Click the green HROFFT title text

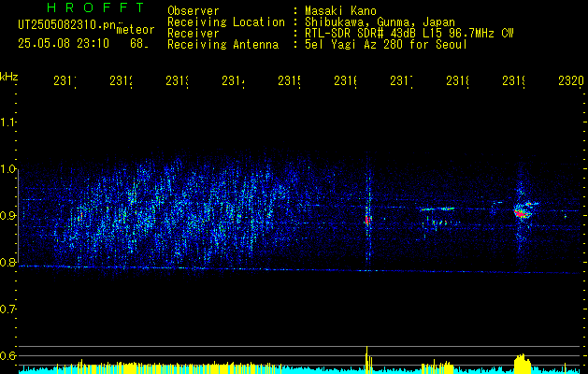[x=96, y=7]
